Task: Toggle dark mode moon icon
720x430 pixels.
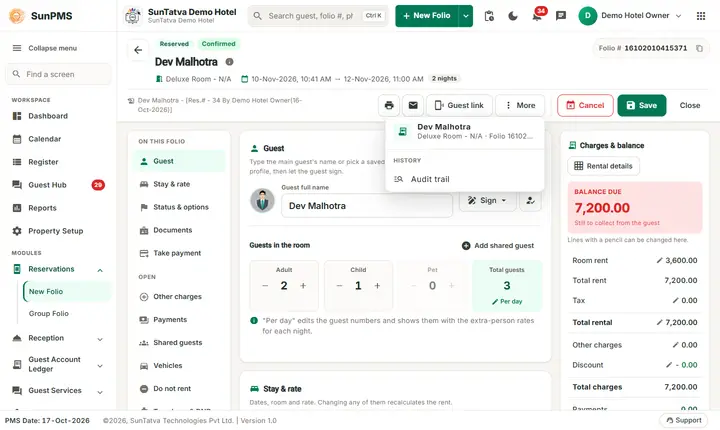Action: [x=513, y=16]
